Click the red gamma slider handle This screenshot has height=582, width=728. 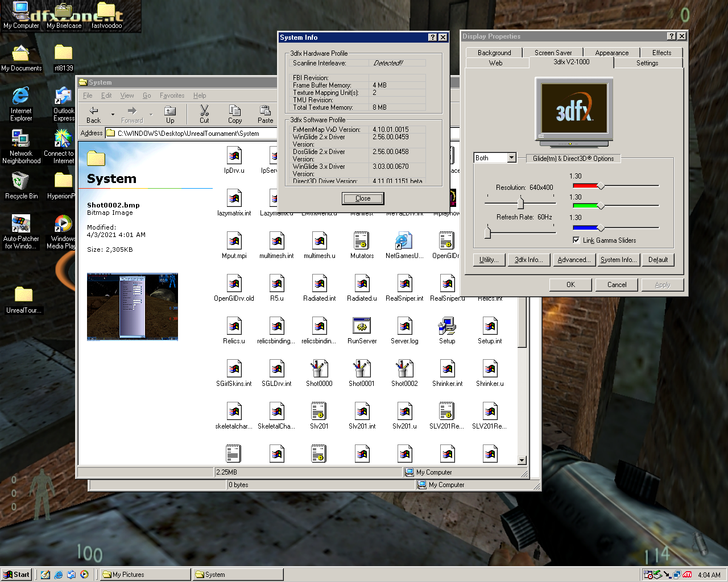coord(601,186)
